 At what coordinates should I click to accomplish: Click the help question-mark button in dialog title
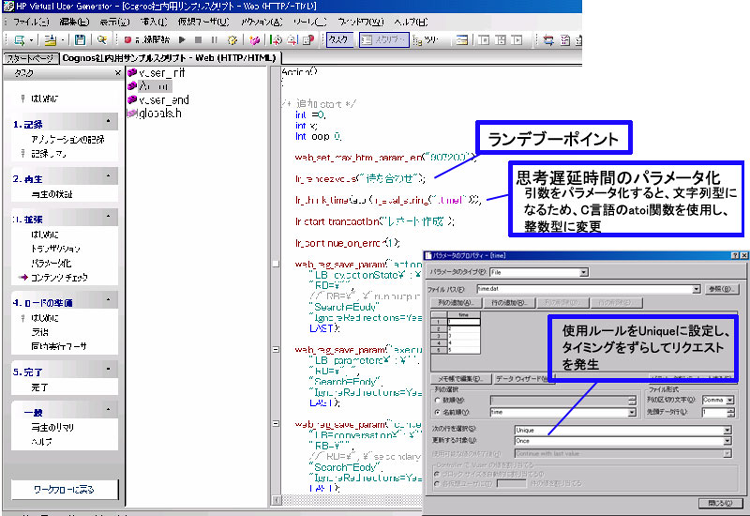[735, 256]
